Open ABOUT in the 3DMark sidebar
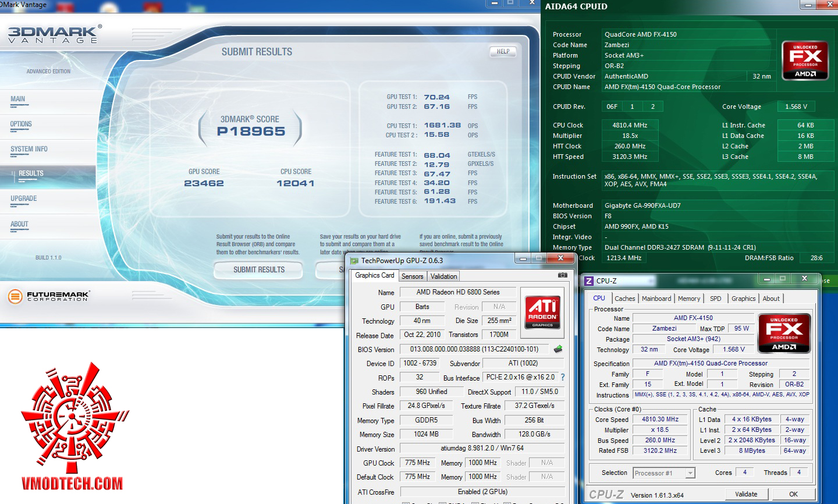The width and height of the screenshot is (838, 504). click(x=19, y=224)
